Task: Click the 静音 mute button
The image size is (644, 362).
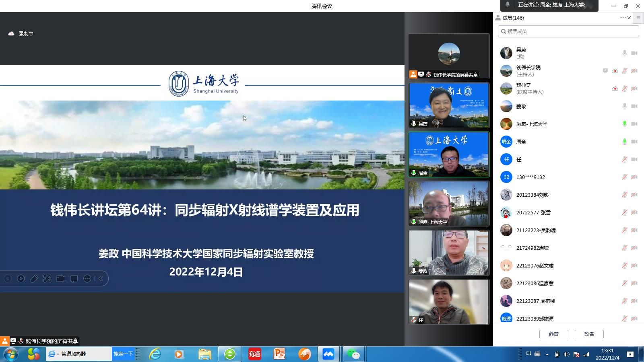Action: 553,334
